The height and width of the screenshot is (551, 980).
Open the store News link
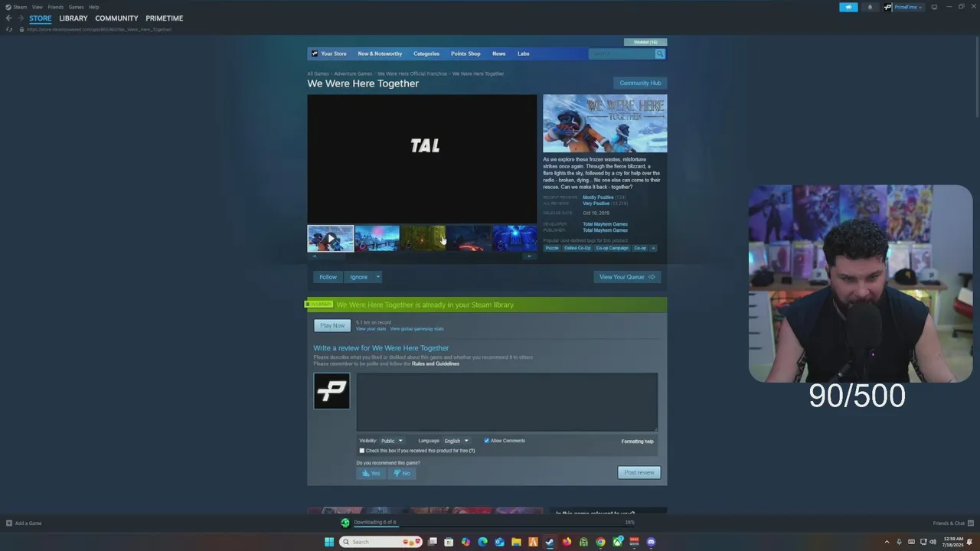click(498, 54)
